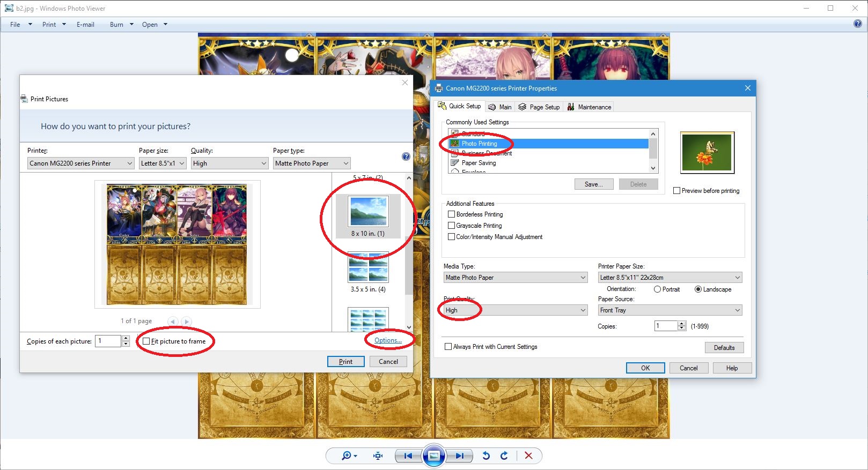The height and width of the screenshot is (470, 868).
Task: Select Portrait orientation
Action: 658,289
